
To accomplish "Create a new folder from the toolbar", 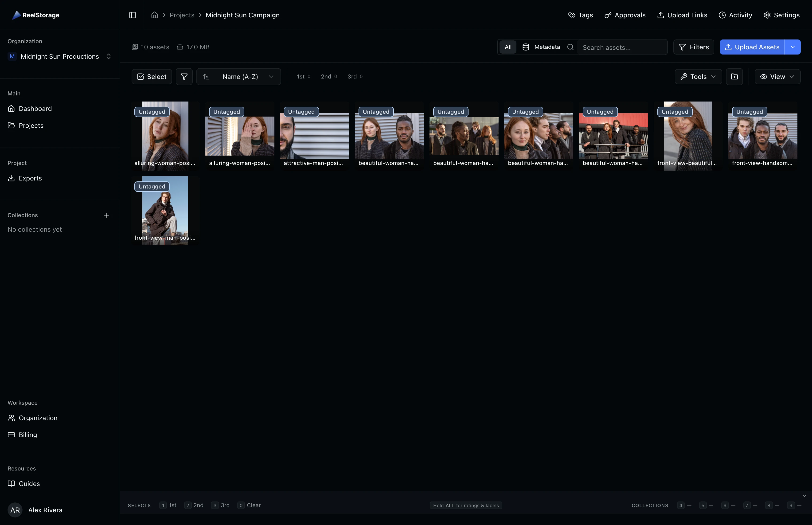I will click(734, 76).
